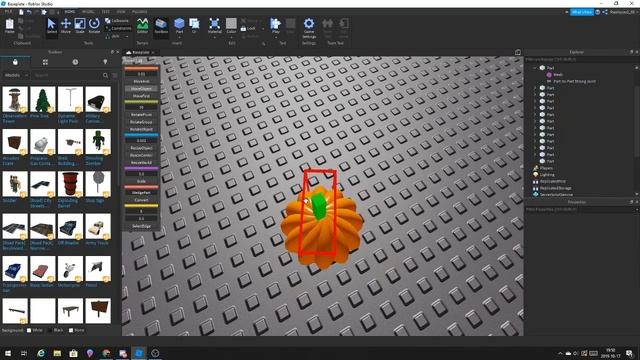Select the Black background option
Image resolution: width=640 pixels, height=360 pixels.
point(55,330)
